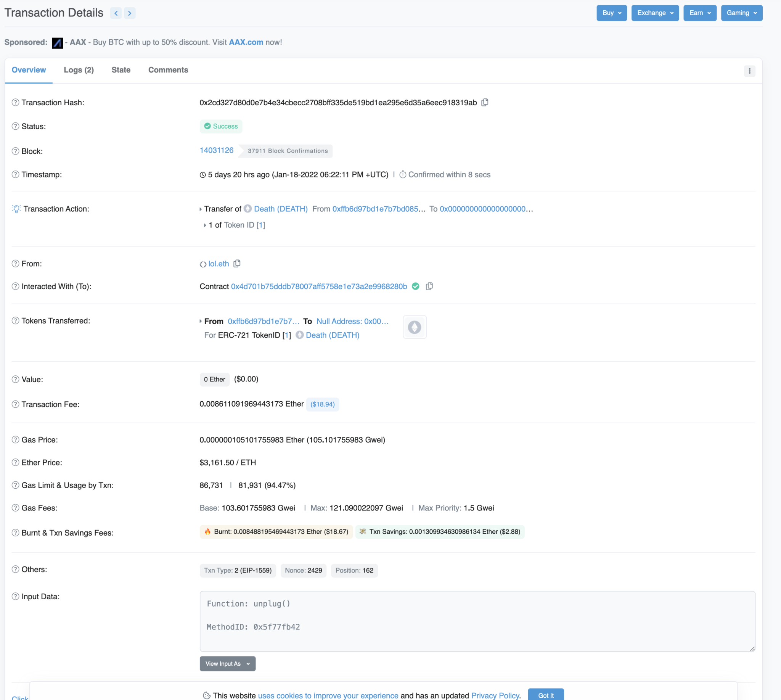Visit the AAX.com sponsored link

pos(246,42)
